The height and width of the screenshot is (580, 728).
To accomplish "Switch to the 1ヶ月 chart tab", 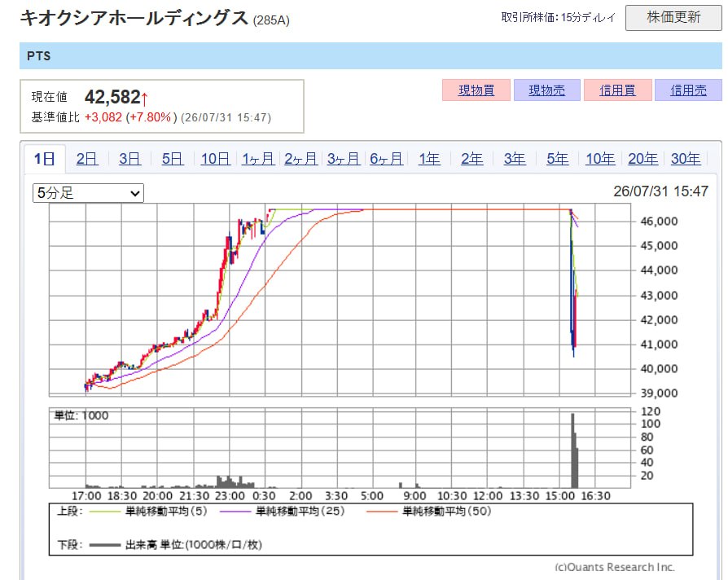I will tap(258, 159).
